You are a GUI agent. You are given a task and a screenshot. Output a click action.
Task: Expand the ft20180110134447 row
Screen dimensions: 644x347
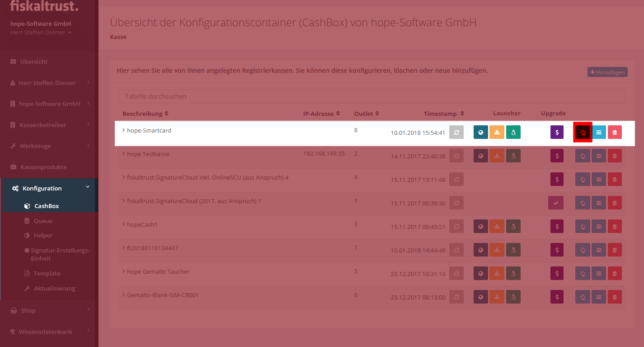pyautogui.click(x=124, y=248)
